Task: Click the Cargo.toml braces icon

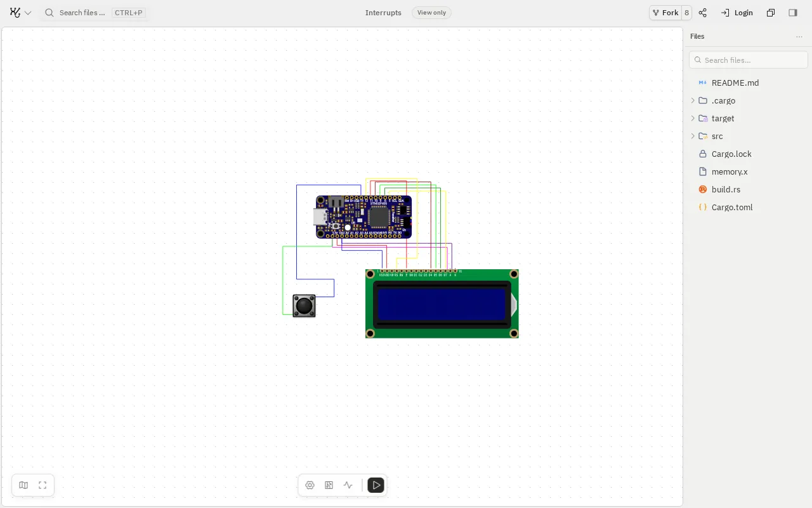Action: pos(703,207)
